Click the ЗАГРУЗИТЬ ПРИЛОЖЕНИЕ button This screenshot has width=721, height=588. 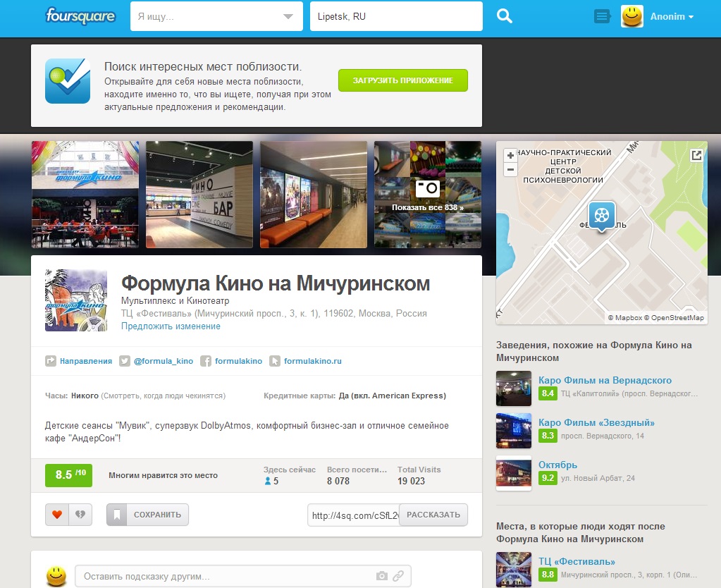403,80
